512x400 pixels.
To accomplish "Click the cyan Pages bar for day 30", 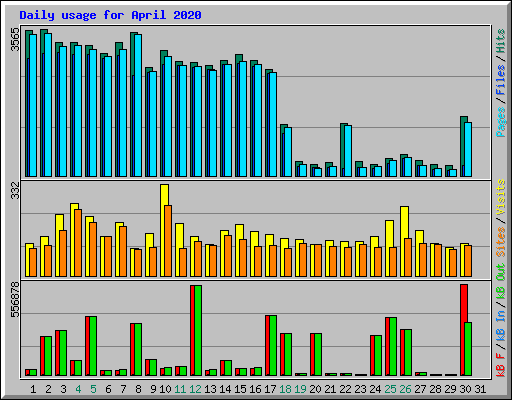I will [x=468, y=149].
